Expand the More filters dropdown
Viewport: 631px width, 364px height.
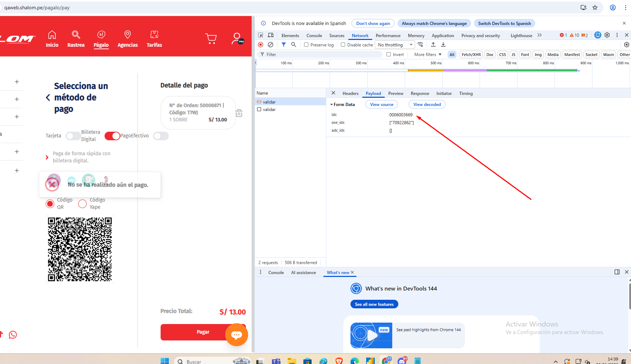(428, 55)
